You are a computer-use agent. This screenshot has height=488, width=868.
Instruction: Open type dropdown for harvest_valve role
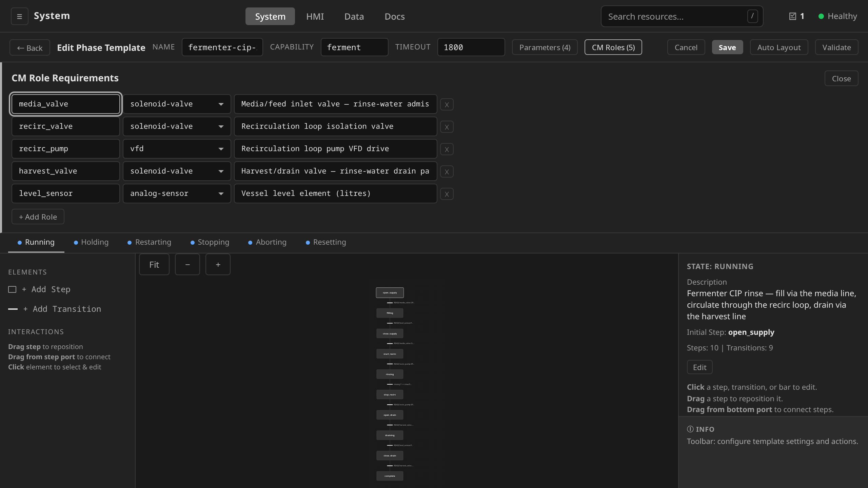tap(177, 171)
